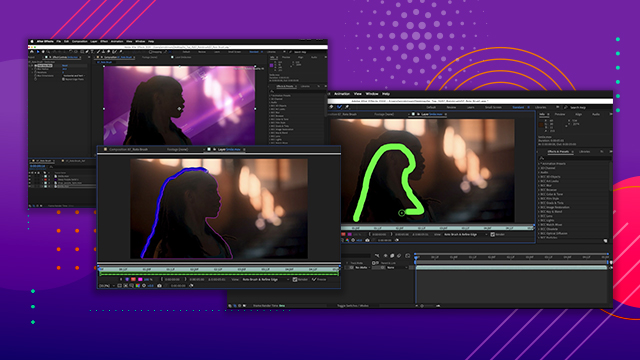This screenshot has width=640, height=360.
Task: Expand BCC Key & Blend in the right Effects list
Action: (x=540, y=211)
